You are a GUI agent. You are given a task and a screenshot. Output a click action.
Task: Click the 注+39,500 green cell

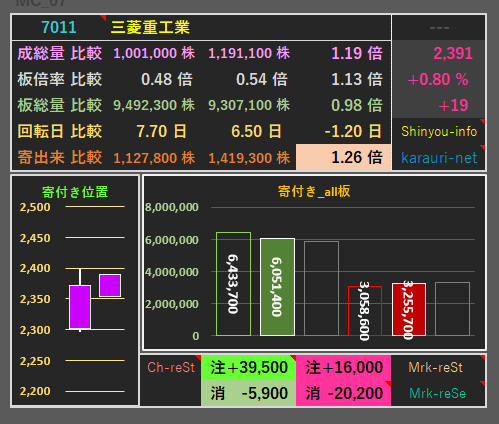pos(248,367)
